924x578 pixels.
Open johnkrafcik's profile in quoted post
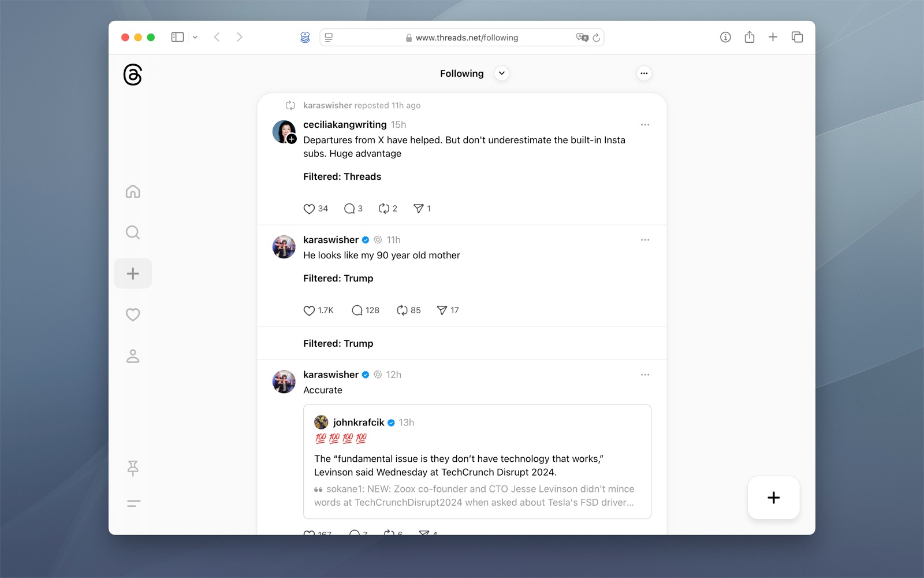coord(359,423)
